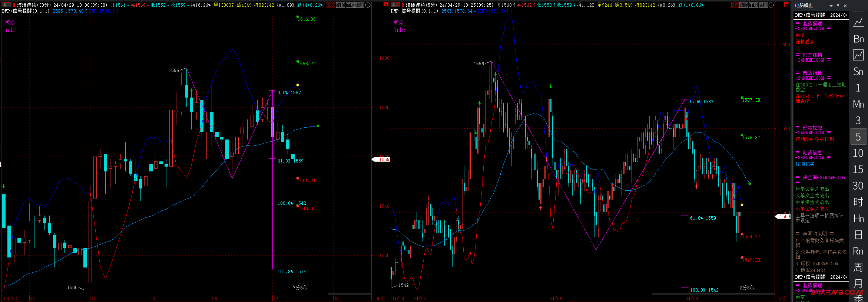The image size is (868, 302).
Task: Toggle 限量 on the right chart
Action: click(763, 5)
